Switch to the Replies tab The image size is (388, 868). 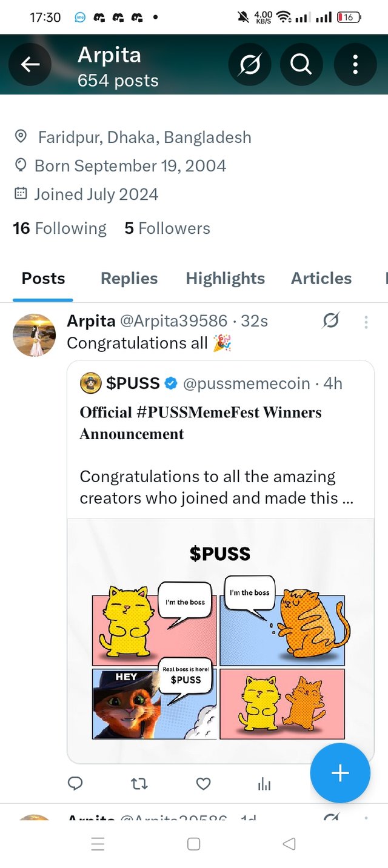click(x=129, y=279)
